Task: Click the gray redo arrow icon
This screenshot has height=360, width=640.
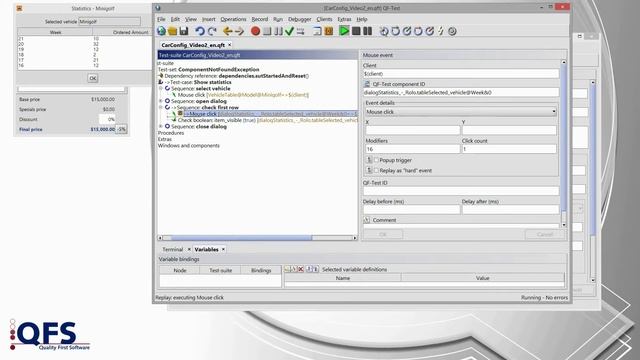Action: (211, 31)
